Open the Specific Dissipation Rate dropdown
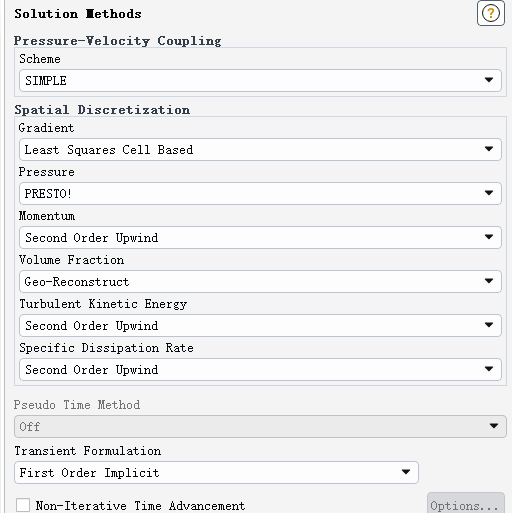The image size is (512, 513). tap(260, 369)
